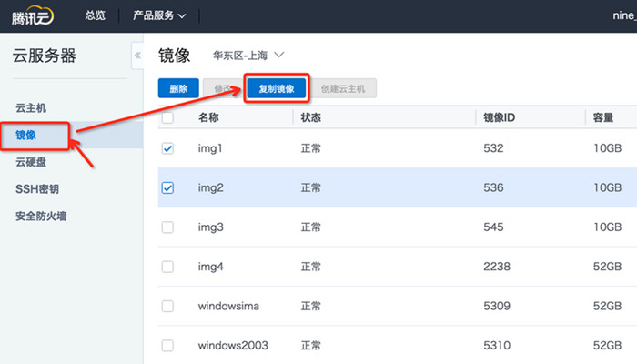Click the 创建云主机 button
The image size is (637, 364).
click(345, 89)
